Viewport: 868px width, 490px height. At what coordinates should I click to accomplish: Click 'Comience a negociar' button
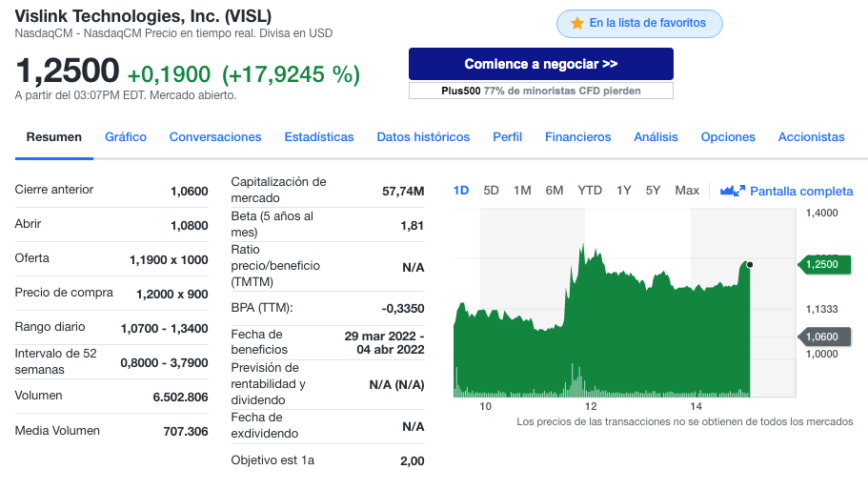coord(541,64)
